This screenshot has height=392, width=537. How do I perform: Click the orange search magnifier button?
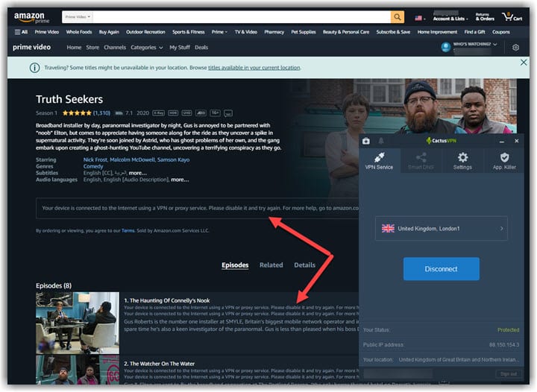tap(398, 16)
